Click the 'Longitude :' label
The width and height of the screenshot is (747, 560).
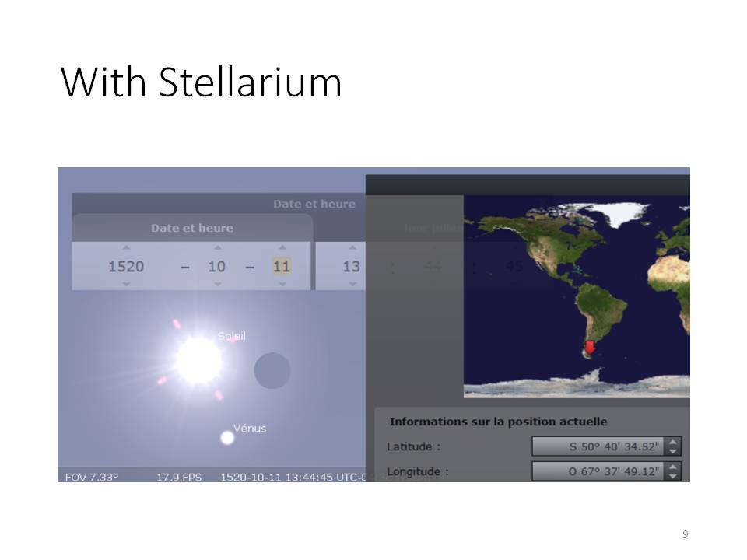click(x=418, y=471)
